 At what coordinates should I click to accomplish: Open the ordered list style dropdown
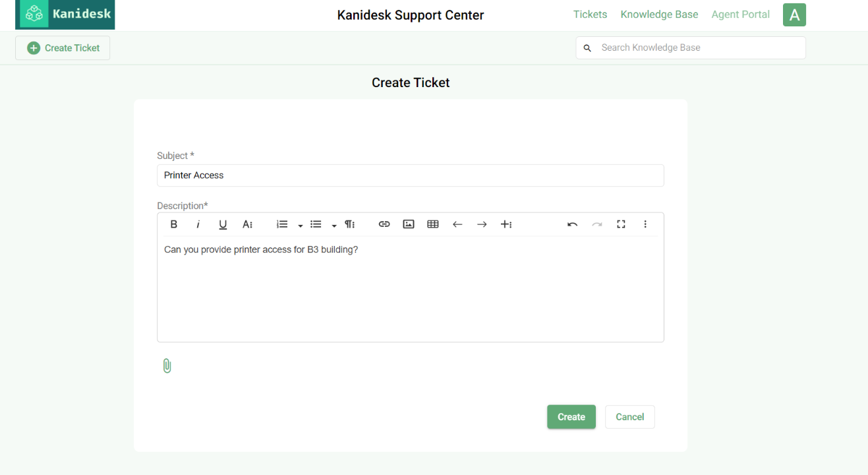[300, 224]
